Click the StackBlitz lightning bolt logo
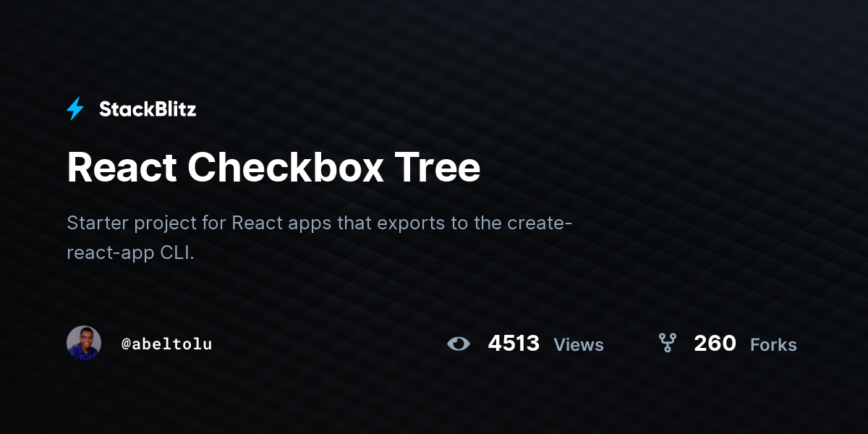 coord(75,109)
